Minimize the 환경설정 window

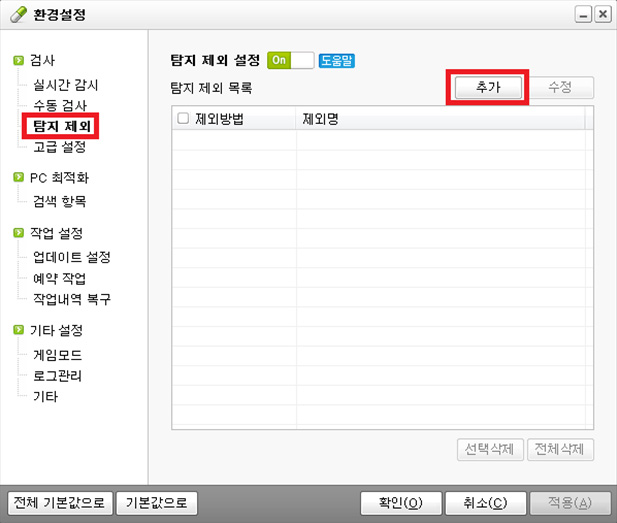(583, 14)
